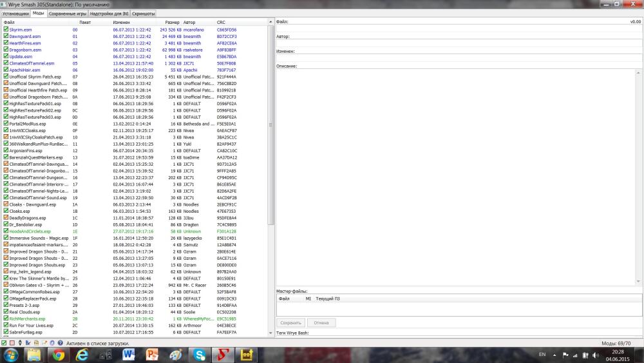
Task: Launch Internet Explorer from taskbar
Action: 82,355
